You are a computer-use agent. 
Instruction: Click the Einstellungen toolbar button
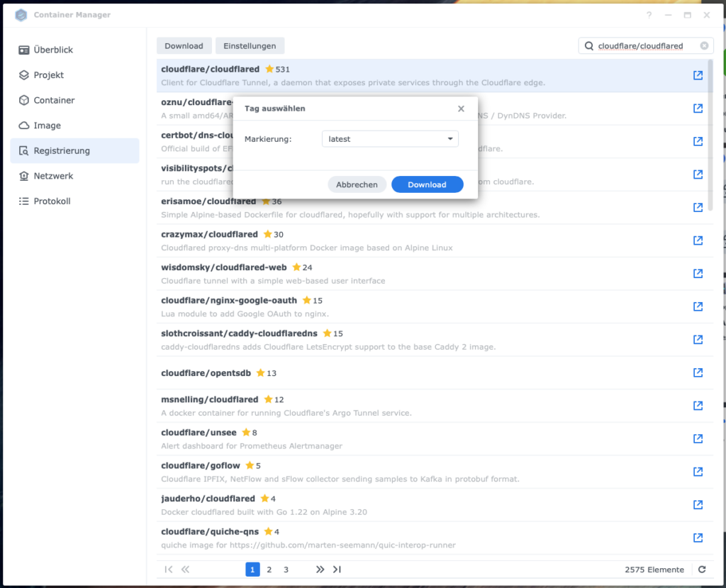click(x=250, y=46)
